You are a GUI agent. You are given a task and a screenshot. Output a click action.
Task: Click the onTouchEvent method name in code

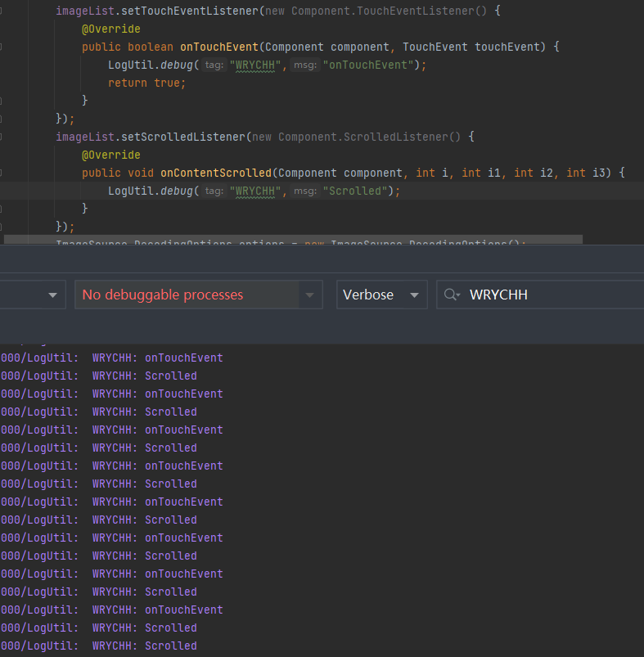[219, 47]
